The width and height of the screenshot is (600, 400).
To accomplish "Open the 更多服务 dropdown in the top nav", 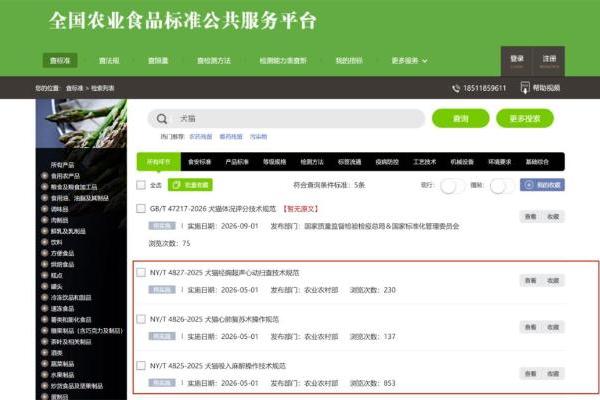I will tap(409, 60).
